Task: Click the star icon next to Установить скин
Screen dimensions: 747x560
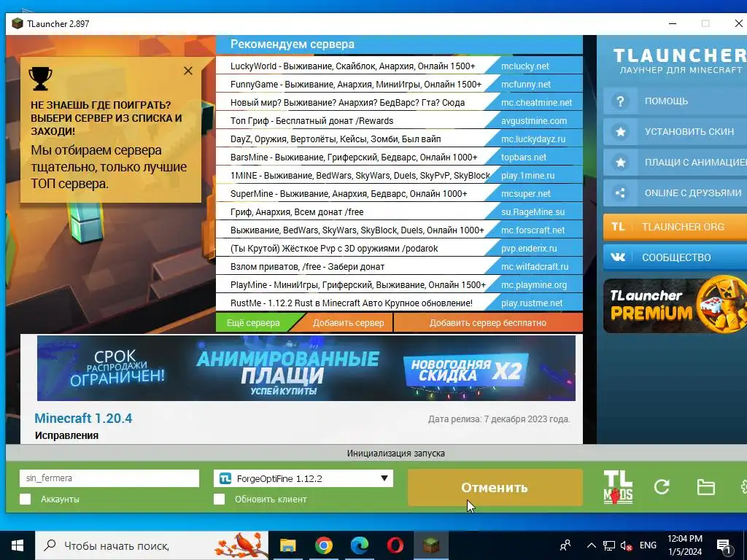Action: coord(620,132)
